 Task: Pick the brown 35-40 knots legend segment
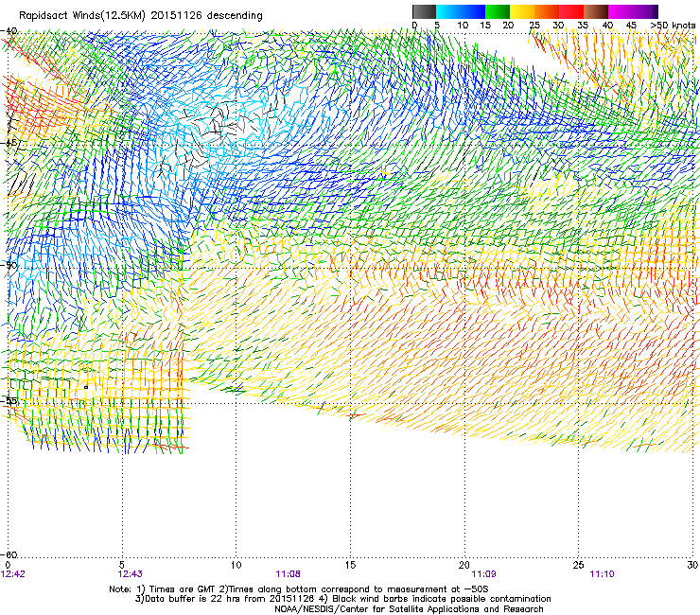tap(596, 11)
